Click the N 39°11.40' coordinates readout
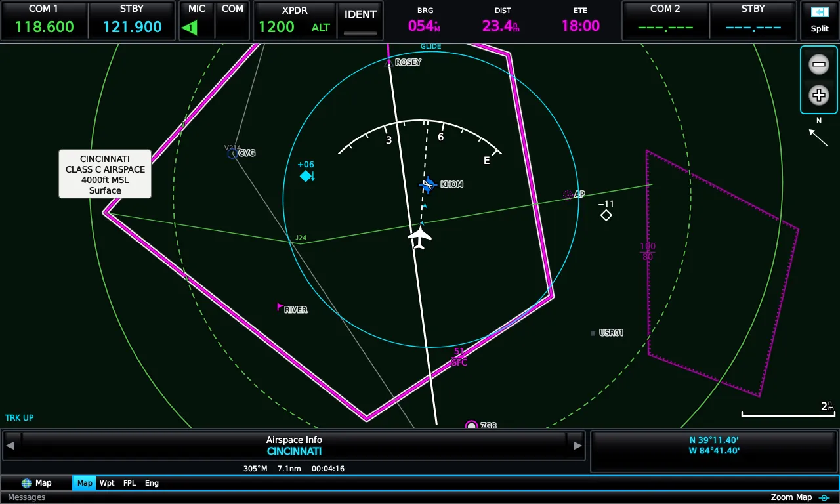840x504 pixels. pyautogui.click(x=714, y=440)
